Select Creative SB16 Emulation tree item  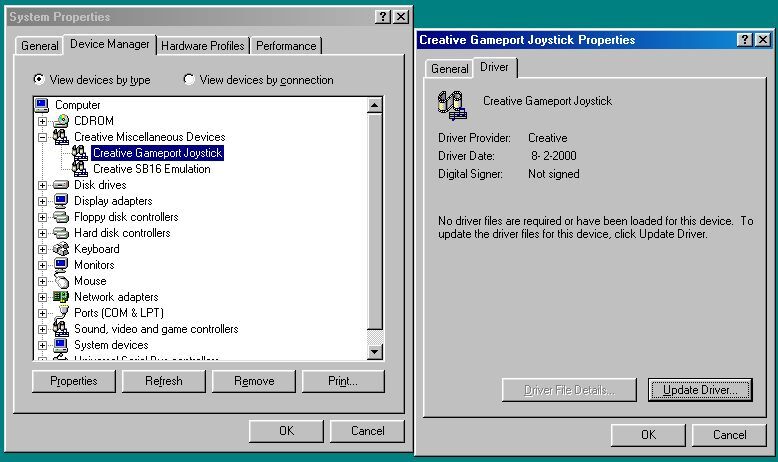tap(152, 169)
